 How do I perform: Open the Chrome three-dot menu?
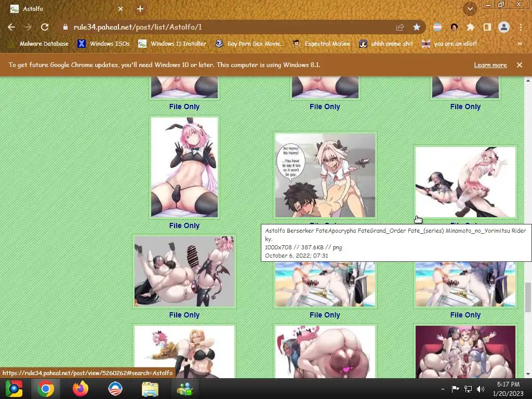click(521, 27)
